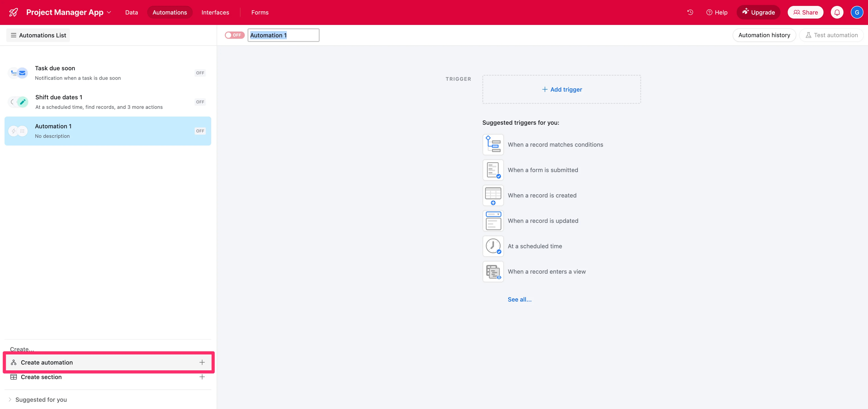The height and width of the screenshot is (409, 868).
Task: Click the rocket app logo icon
Action: pyautogui.click(x=13, y=12)
